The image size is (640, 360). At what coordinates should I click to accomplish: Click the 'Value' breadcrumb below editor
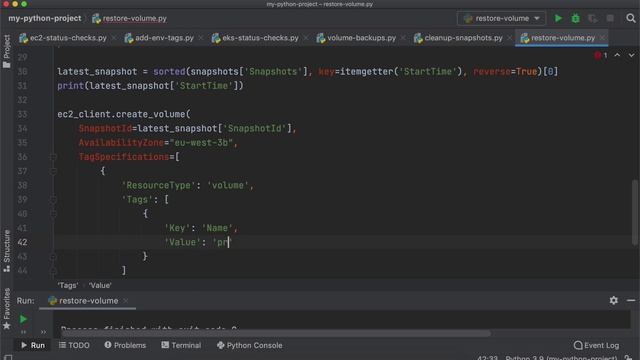[x=100, y=285]
